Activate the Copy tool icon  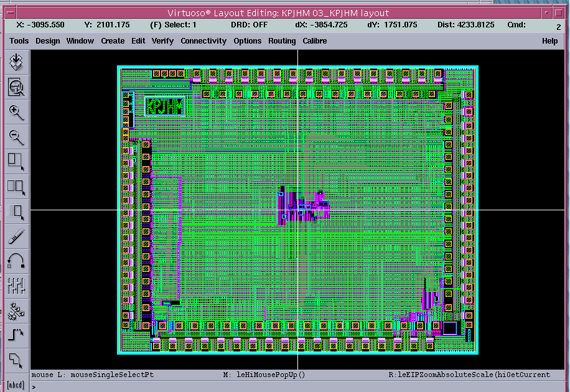click(16, 187)
